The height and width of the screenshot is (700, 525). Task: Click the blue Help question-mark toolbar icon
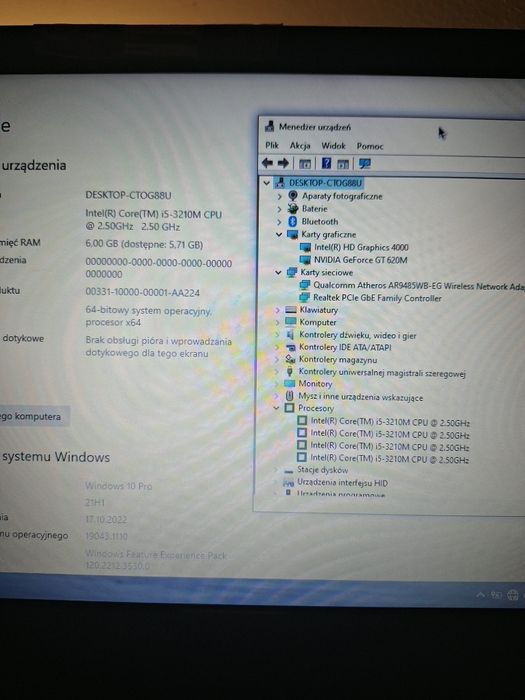pyautogui.click(x=326, y=163)
